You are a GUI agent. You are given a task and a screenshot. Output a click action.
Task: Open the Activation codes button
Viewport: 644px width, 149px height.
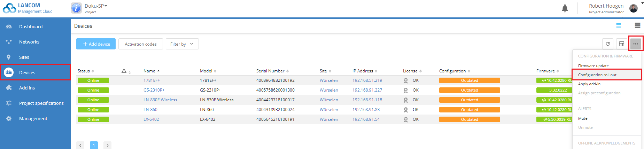point(141,44)
